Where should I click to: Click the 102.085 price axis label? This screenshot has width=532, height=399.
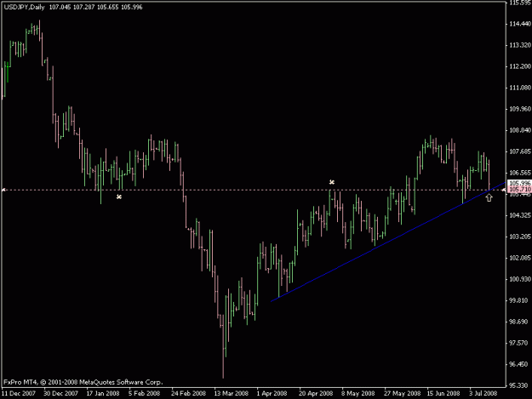[520, 258]
